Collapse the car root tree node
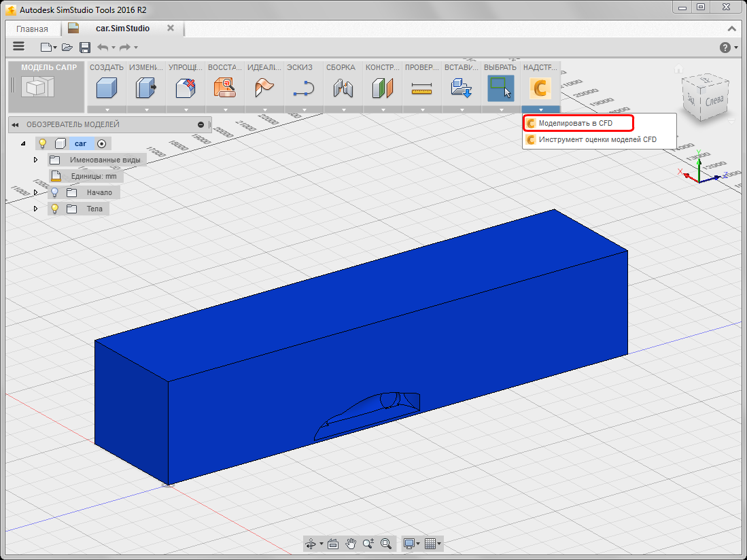The height and width of the screenshot is (560, 747). coord(23,143)
